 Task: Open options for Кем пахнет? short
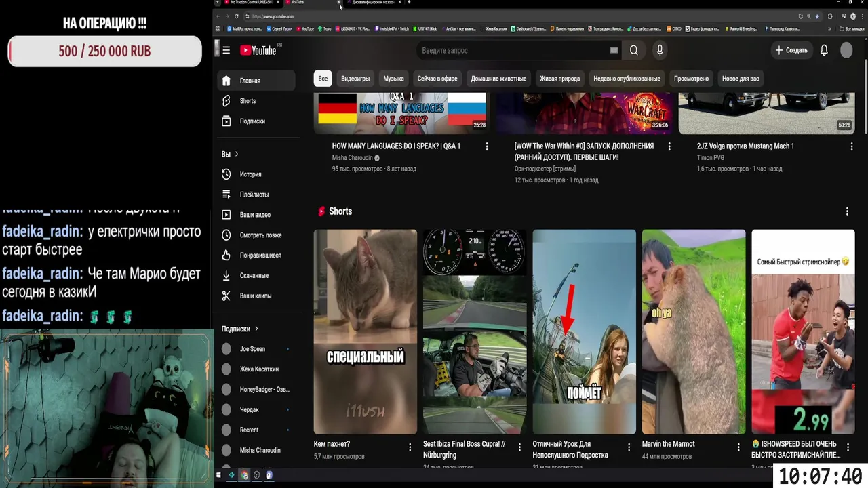tap(410, 447)
